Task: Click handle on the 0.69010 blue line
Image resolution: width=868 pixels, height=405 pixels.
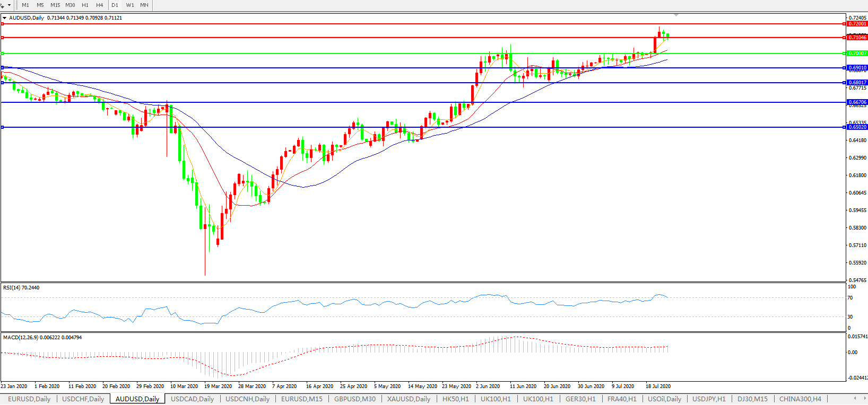Action: (3, 68)
